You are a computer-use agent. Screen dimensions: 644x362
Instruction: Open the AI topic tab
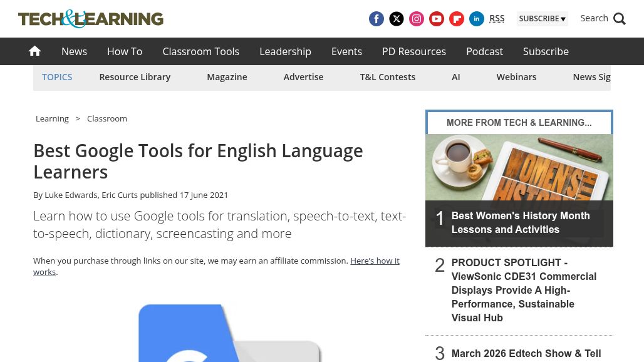click(455, 76)
